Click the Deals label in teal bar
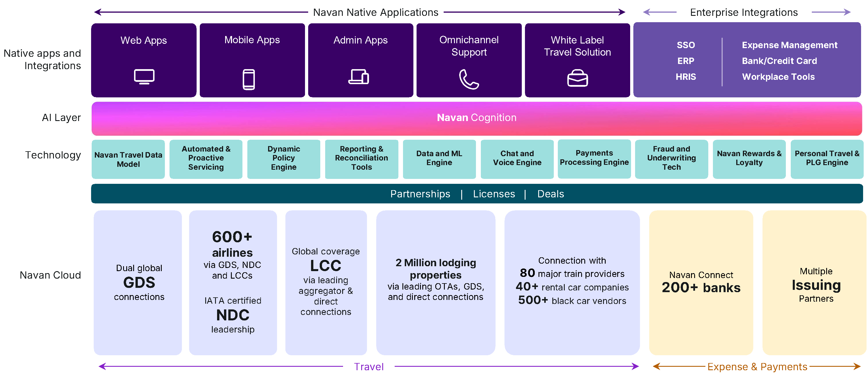This screenshot has height=378, width=868. 550,194
